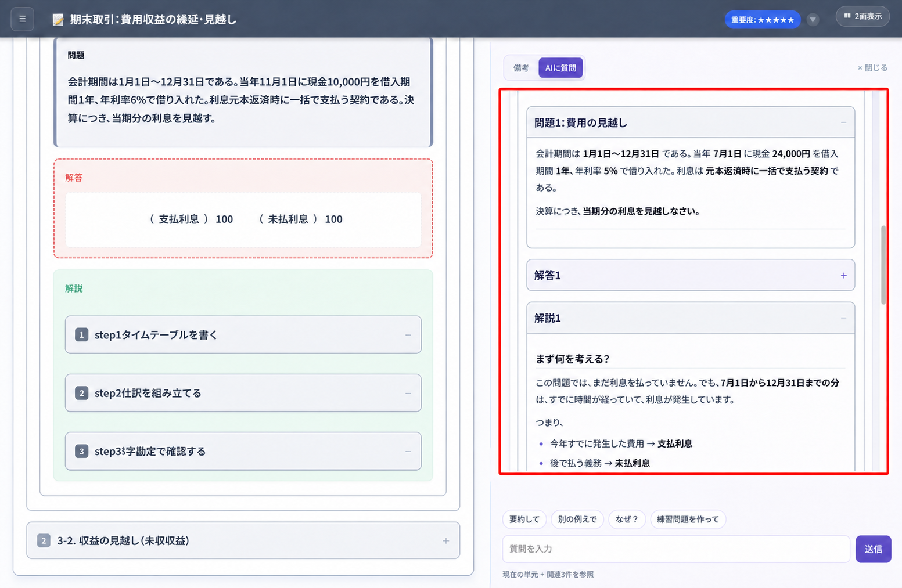
Task: Click the 練習問題を作って suggestion chip
Action: [x=688, y=519]
